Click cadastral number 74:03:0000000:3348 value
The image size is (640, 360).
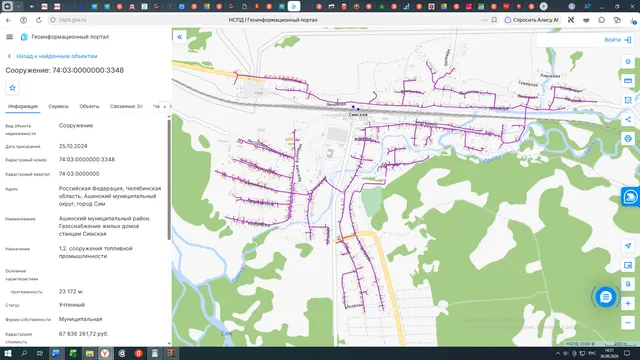87,160
